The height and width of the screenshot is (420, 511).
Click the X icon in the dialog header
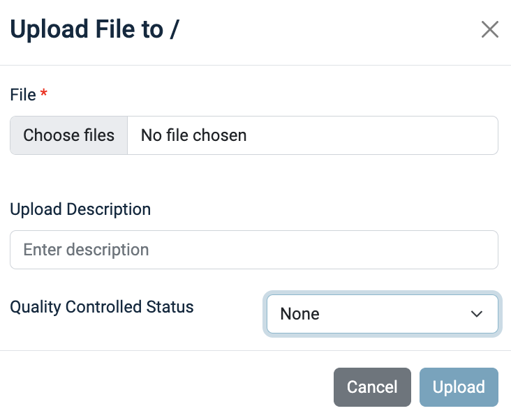489,29
